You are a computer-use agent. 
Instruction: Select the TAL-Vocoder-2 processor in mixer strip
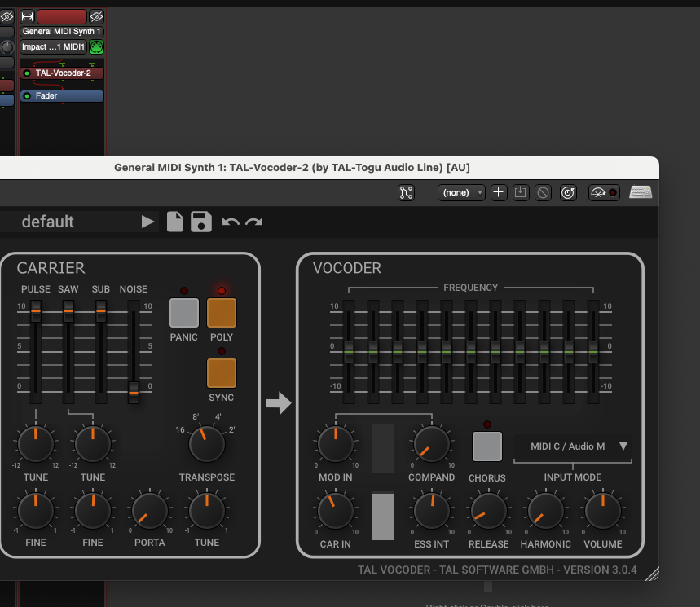[x=63, y=73]
